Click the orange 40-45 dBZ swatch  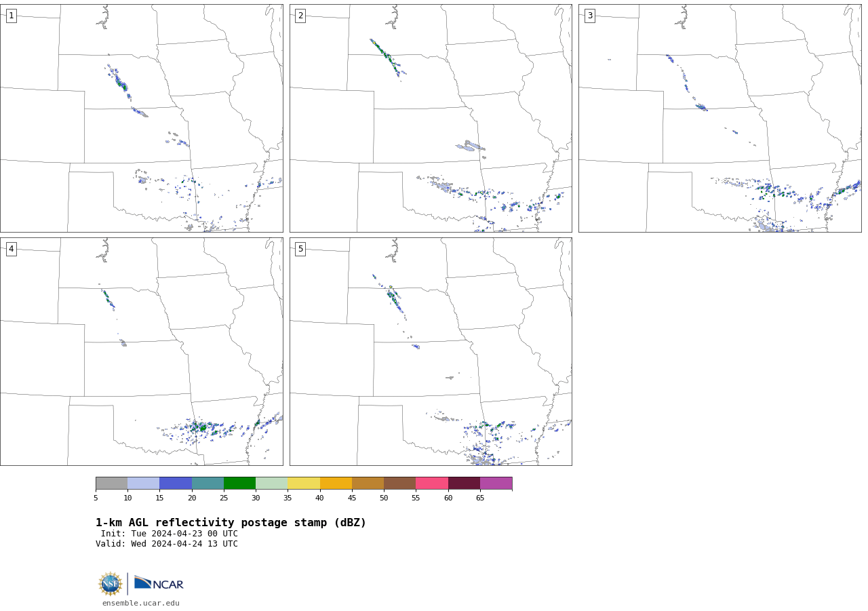click(x=336, y=483)
